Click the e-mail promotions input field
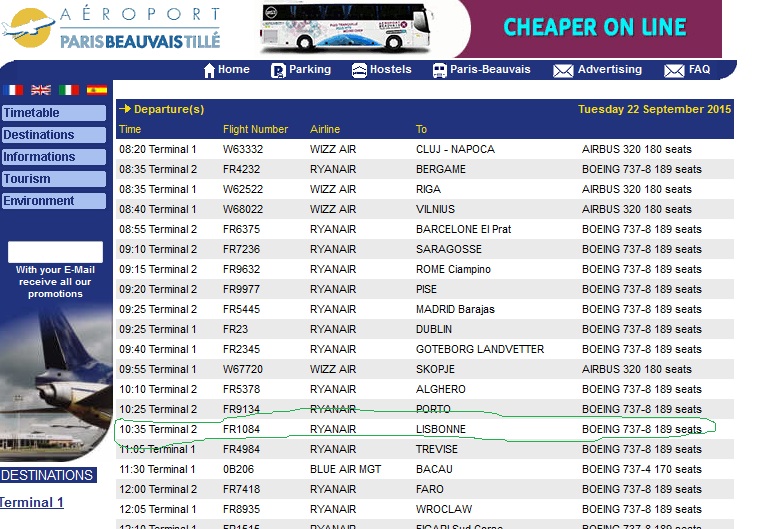This screenshot has width=771, height=529. point(55,252)
